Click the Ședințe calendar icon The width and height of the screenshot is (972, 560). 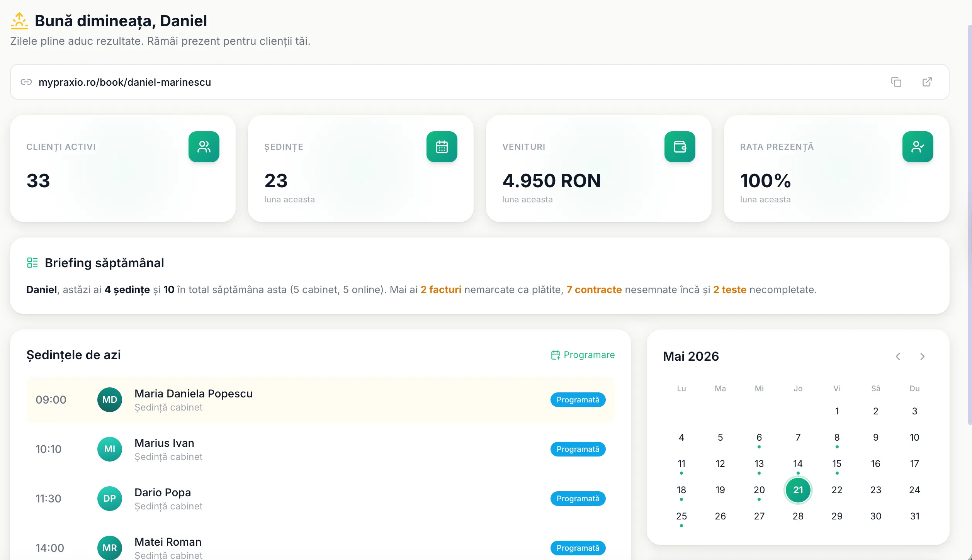[x=442, y=147]
